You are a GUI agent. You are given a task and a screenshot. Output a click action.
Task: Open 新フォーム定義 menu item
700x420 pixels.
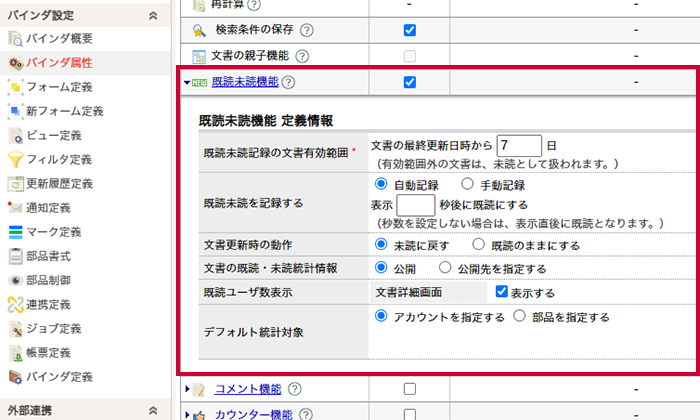65,111
